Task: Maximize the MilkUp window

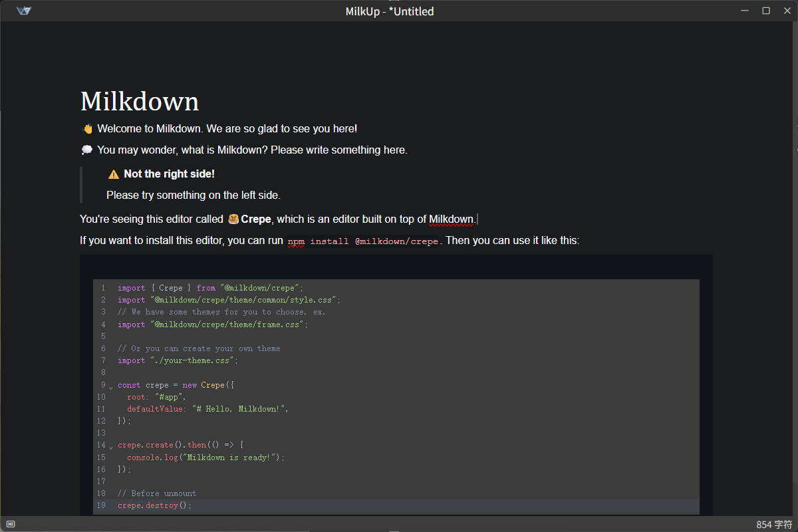Action: 766,11
